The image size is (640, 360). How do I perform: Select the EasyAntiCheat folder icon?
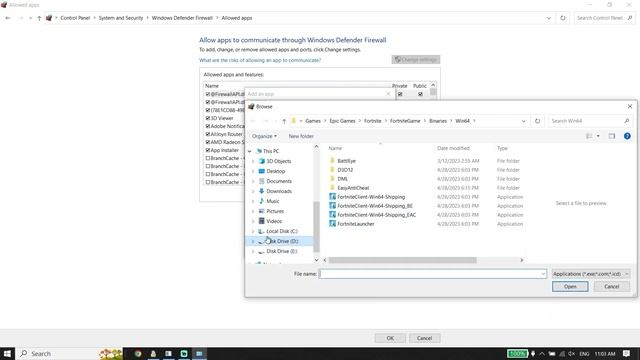tap(332, 188)
